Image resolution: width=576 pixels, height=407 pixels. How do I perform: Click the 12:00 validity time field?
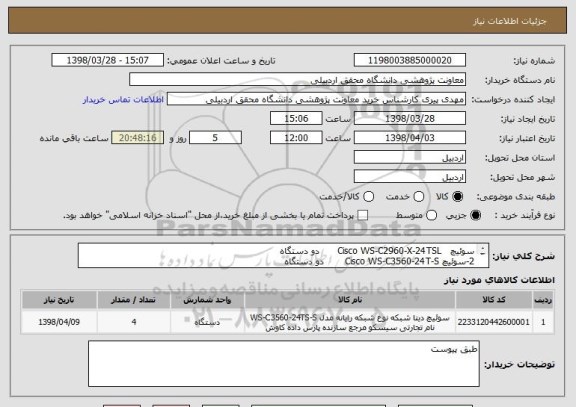click(x=296, y=138)
